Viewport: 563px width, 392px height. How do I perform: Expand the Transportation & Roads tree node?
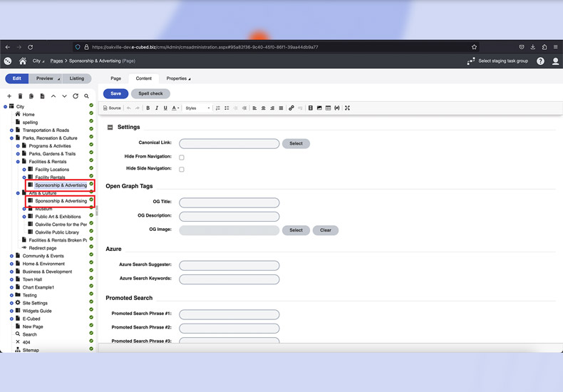coord(11,130)
